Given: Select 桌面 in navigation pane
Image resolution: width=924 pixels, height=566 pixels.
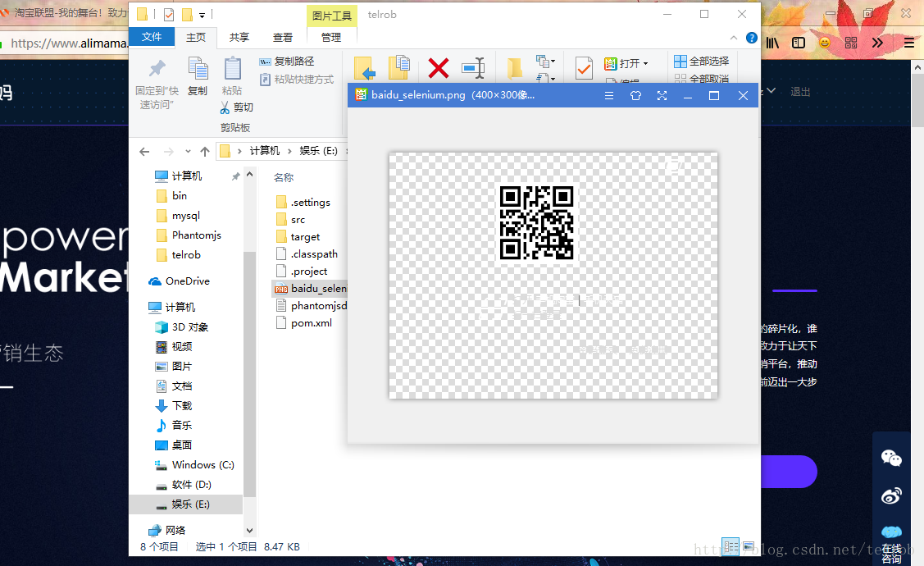Looking at the screenshot, I should click(x=174, y=445).
